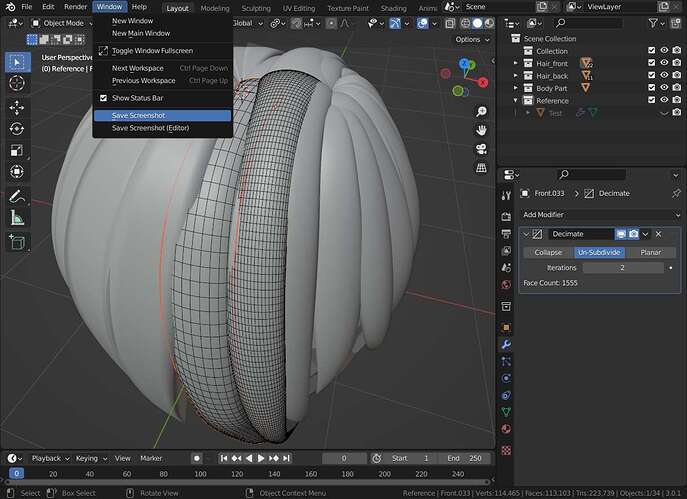Open the Texture properties checker tab icon
Screen dimensions: 687x499
pos(506,450)
